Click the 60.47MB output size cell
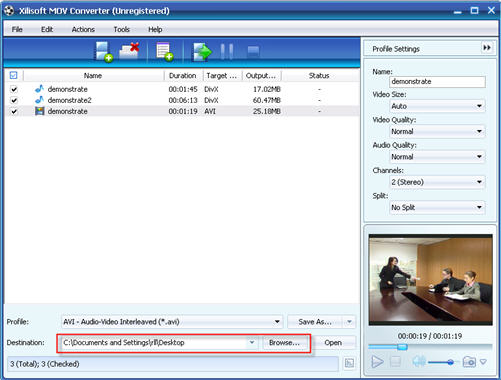The width and height of the screenshot is (501, 380). 267,100
